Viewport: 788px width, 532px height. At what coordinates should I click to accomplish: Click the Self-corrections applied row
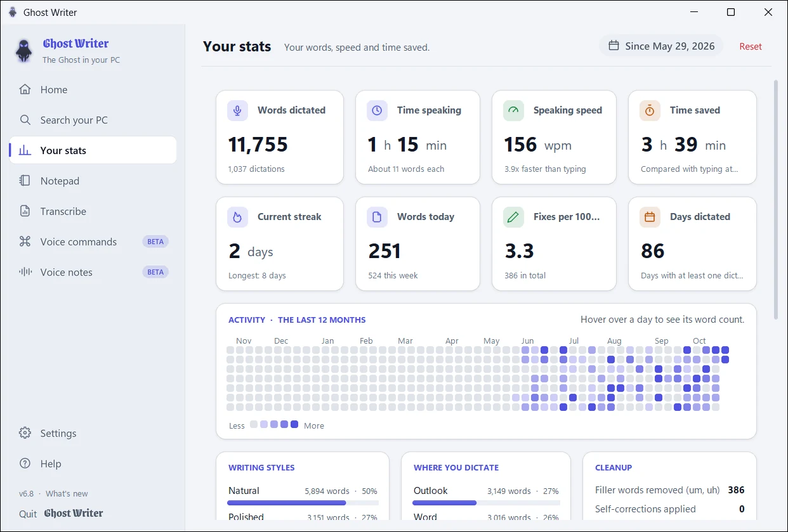(x=669, y=509)
